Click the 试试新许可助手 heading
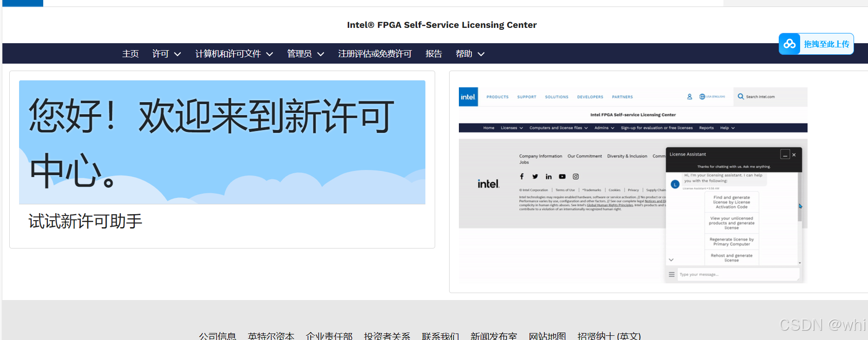 pyautogui.click(x=85, y=221)
